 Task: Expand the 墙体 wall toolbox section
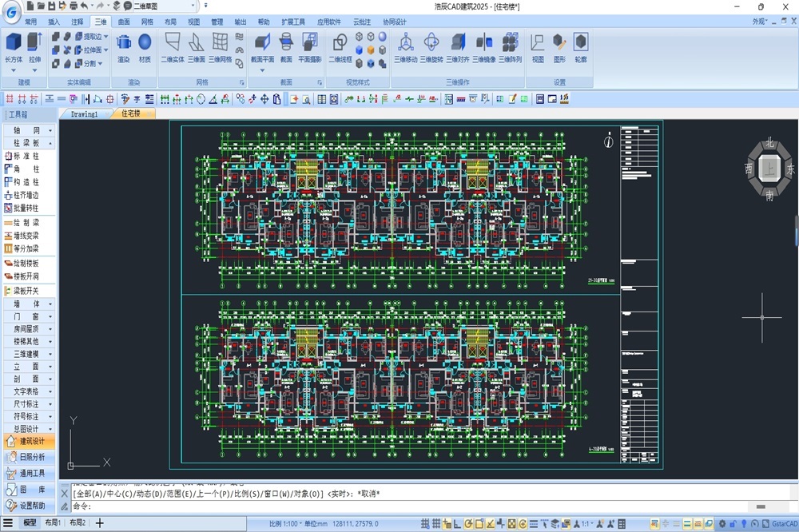29,304
